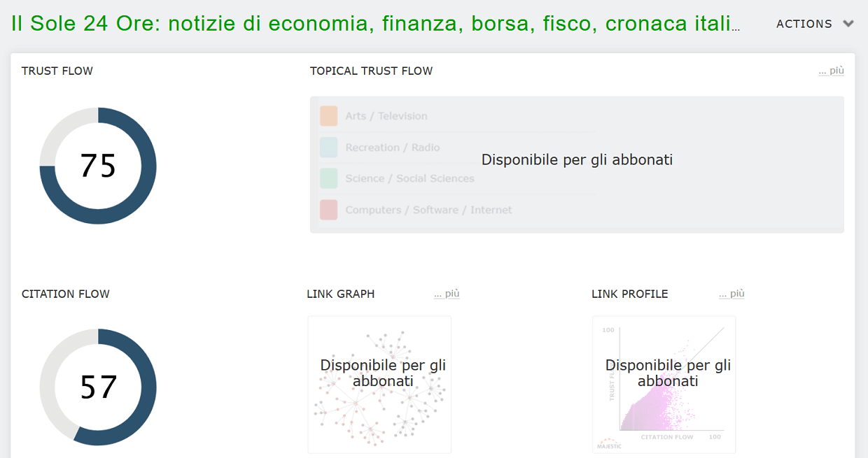This screenshot has height=458, width=868.
Task: Click the subscribers-only Topical Trust Flow notice
Action: [x=576, y=159]
